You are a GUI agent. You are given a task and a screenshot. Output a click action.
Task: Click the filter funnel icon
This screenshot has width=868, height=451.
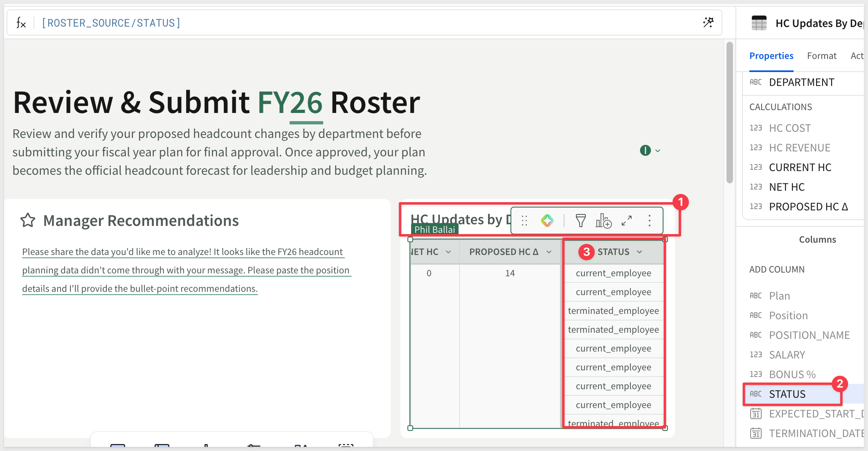(x=580, y=221)
